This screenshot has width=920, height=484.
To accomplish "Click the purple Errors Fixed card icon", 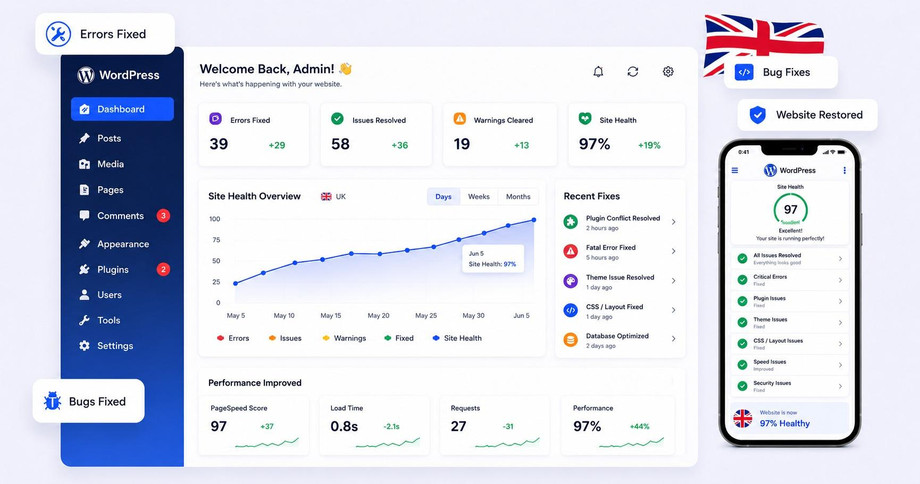I will 215,119.
